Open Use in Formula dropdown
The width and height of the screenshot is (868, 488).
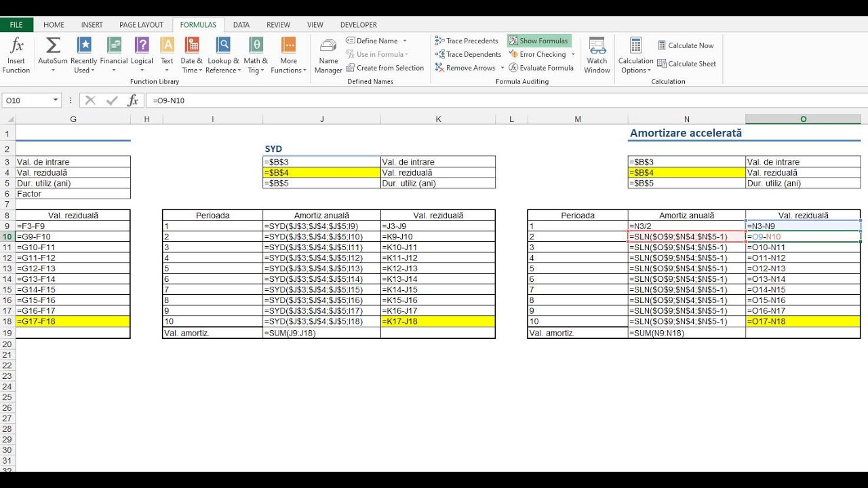tap(377, 54)
